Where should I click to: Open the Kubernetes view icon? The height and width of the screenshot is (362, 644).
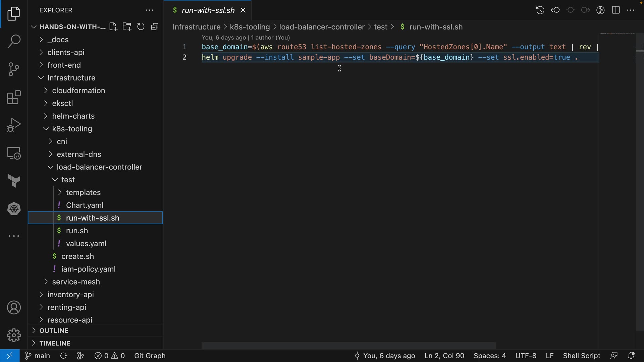[14, 209]
